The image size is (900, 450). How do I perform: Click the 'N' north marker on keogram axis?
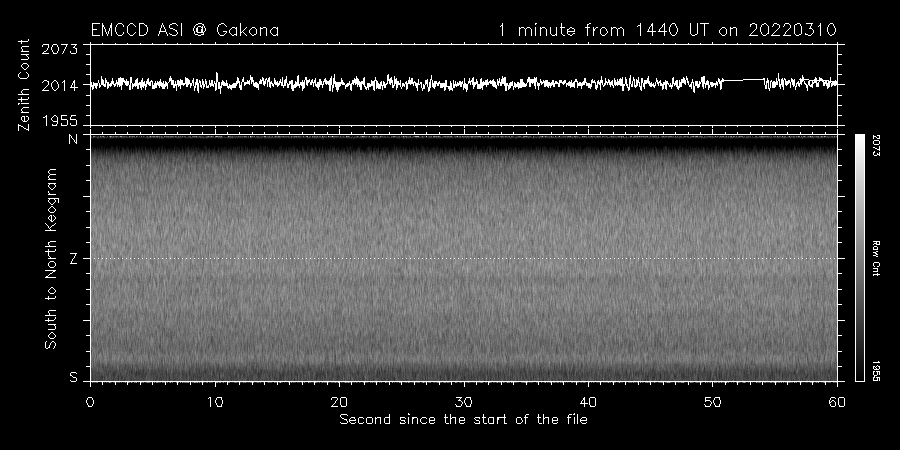click(73, 139)
